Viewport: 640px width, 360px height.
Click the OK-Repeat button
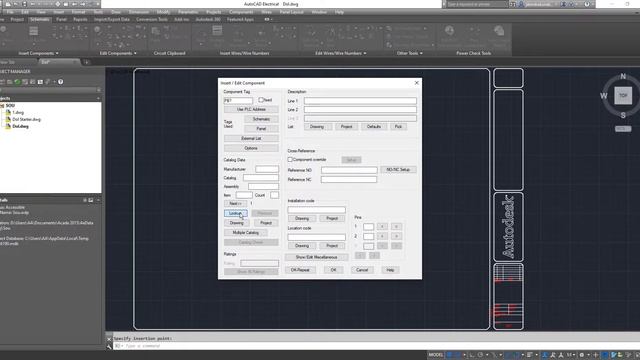(x=300, y=270)
